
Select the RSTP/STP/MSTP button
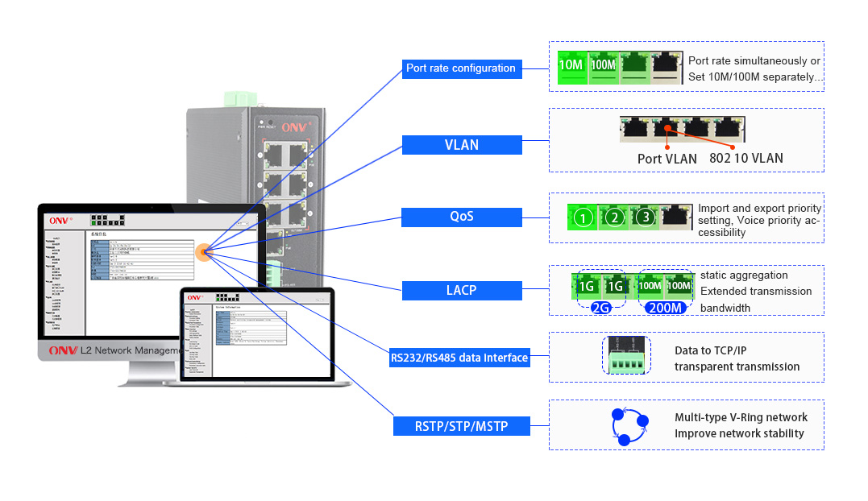coord(461,426)
